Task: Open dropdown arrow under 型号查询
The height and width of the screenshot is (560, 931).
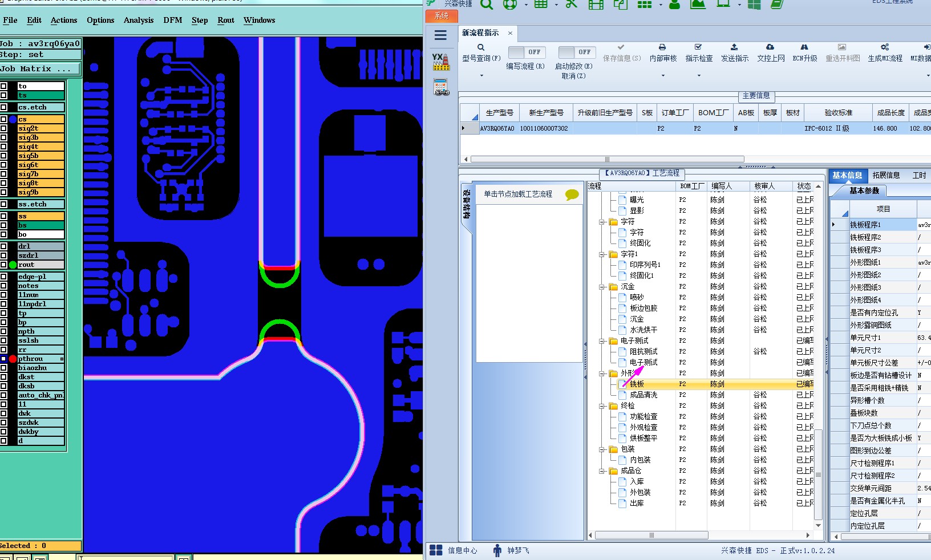Action: (481, 75)
